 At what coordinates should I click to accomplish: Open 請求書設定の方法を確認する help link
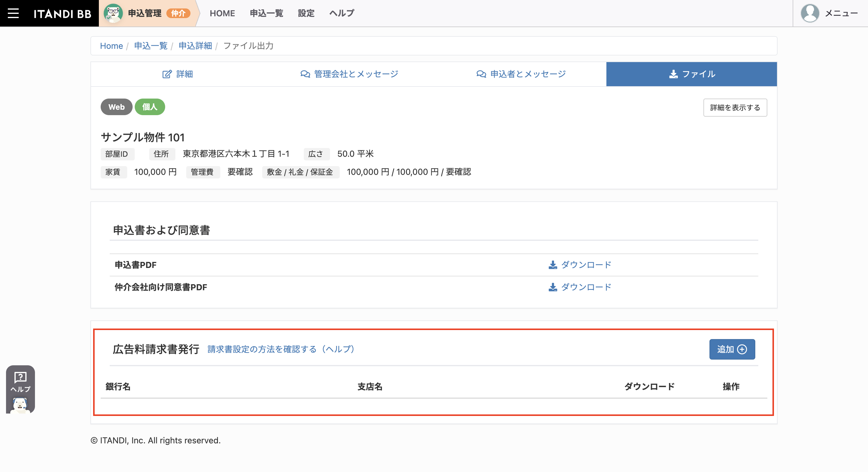click(x=281, y=349)
